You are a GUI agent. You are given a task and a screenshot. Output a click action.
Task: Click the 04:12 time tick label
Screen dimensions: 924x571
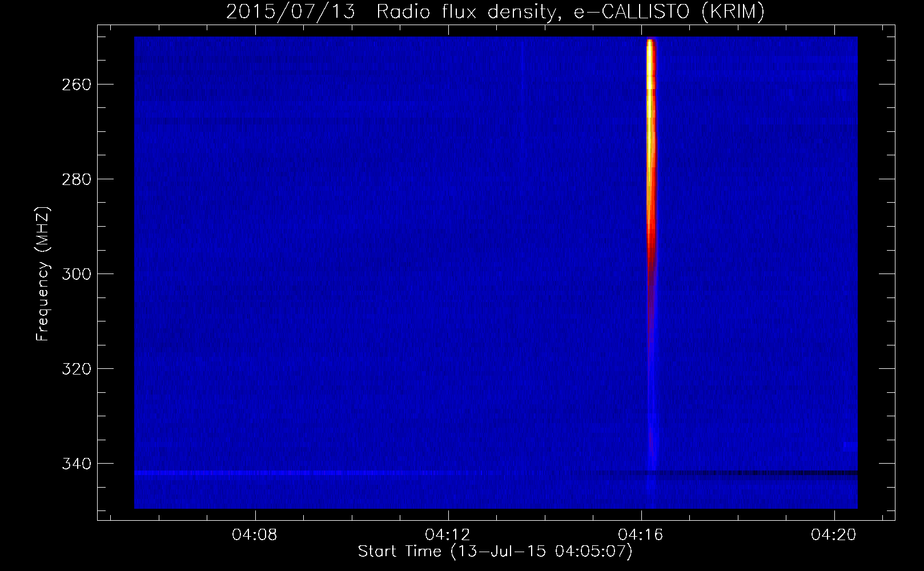(448, 535)
